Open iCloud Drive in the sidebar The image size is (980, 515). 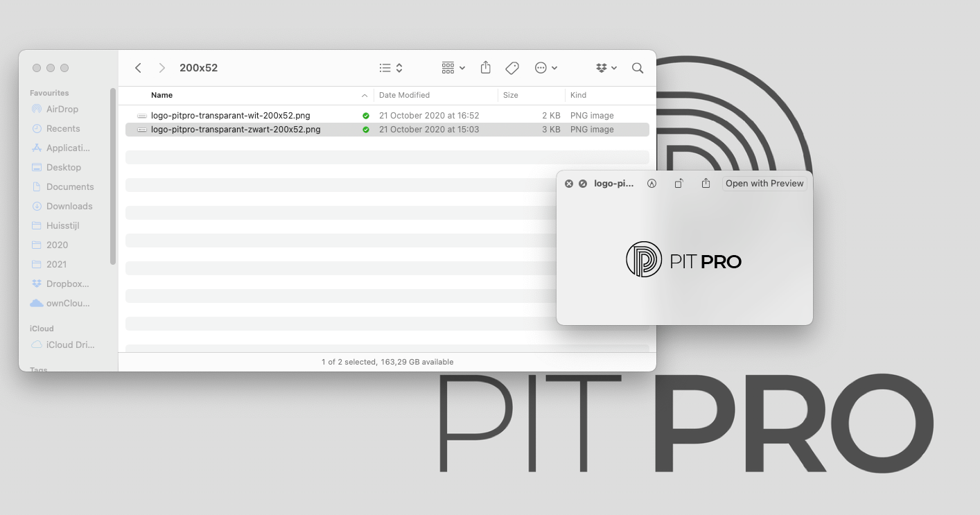coord(70,344)
